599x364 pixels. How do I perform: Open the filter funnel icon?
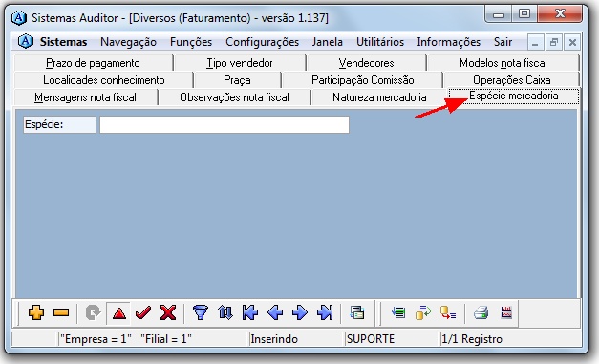coord(201,312)
